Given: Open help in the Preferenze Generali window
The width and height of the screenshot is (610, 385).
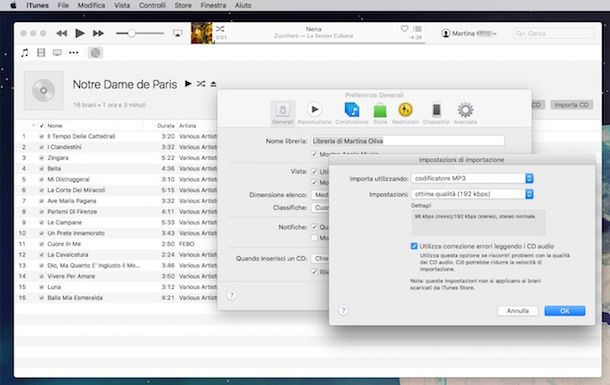Looking at the screenshot, I should (231, 295).
